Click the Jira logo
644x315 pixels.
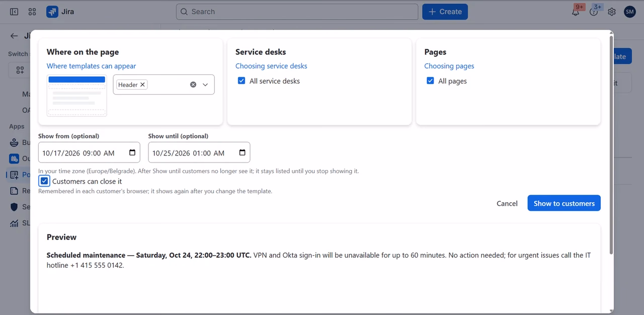[52, 12]
